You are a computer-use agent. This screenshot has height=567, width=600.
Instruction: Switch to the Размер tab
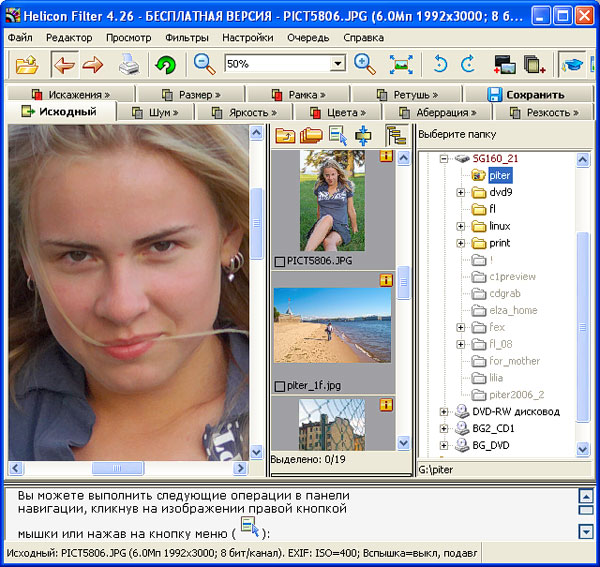[x=191, y=94]
